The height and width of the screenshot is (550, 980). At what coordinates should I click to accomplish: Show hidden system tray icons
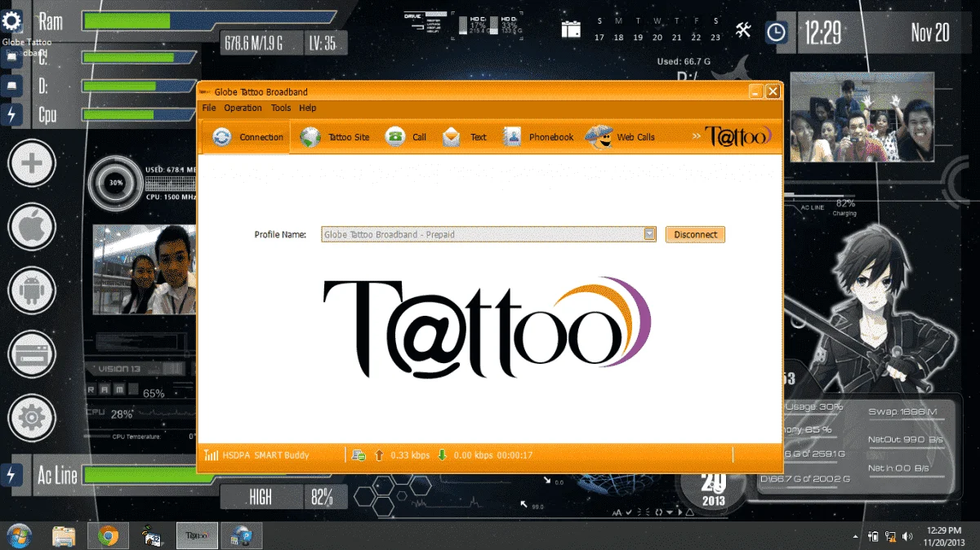[855, 536]
